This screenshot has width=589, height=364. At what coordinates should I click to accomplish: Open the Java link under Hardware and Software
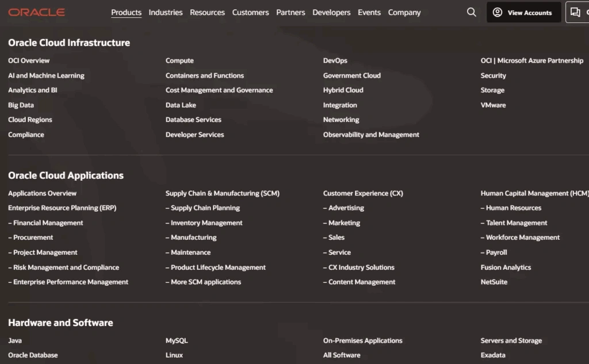15,340
